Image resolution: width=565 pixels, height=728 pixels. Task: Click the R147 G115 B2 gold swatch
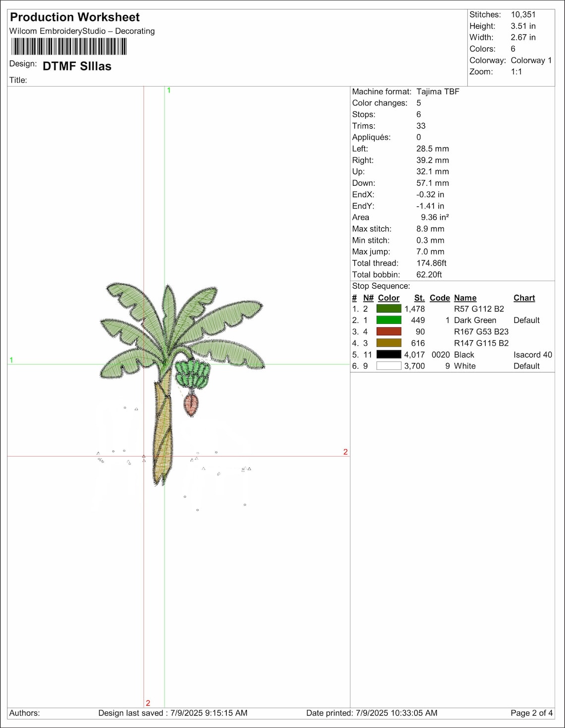(x=388, y=343)
